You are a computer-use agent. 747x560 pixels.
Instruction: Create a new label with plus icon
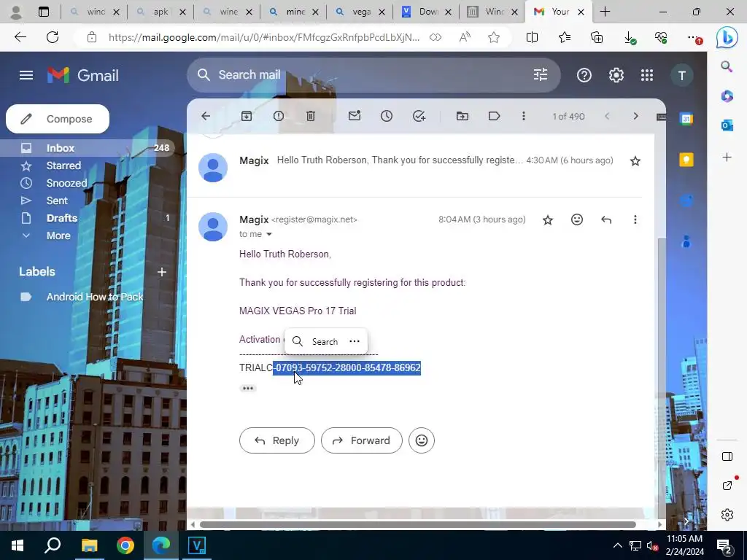click(162, 272)
